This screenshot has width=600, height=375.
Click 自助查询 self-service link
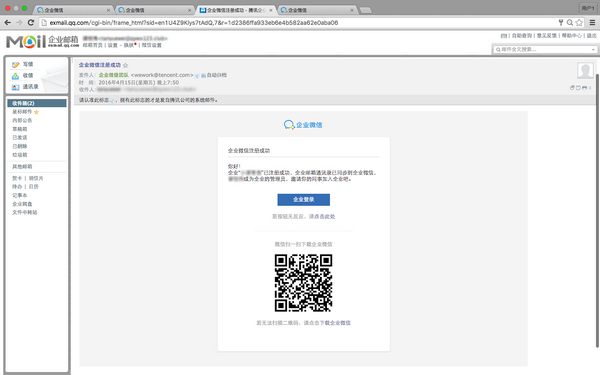pos(522,36)
